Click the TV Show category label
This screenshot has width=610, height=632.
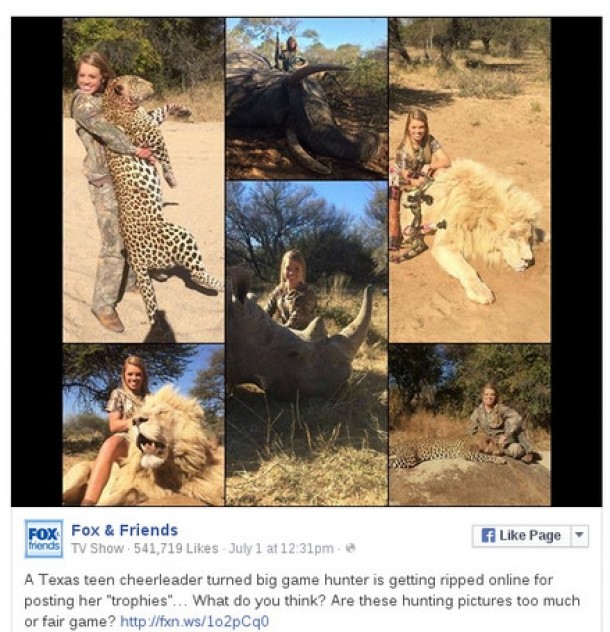(94, 549)
